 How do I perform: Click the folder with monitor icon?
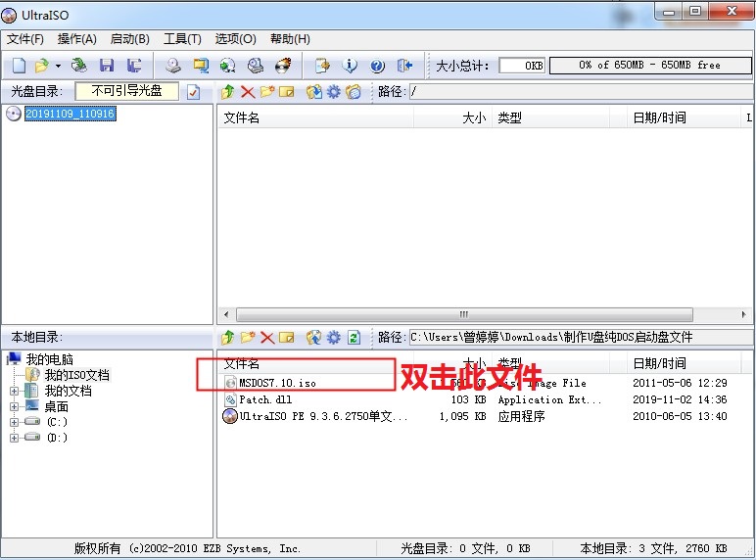201,65
